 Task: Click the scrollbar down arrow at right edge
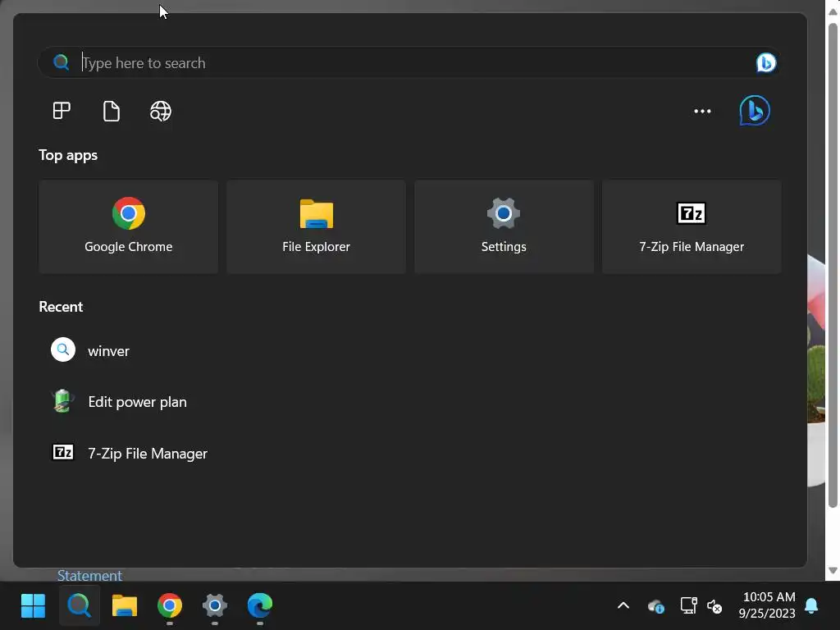833,571
